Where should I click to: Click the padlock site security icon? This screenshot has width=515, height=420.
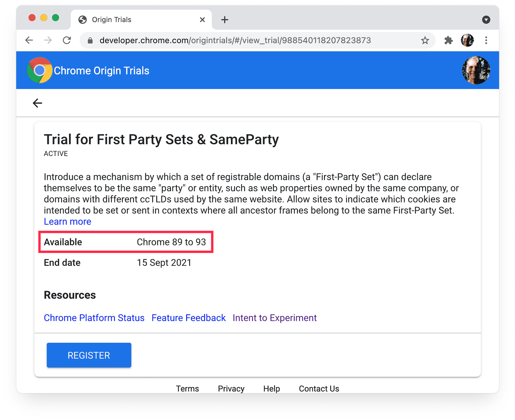pos(90,40)
